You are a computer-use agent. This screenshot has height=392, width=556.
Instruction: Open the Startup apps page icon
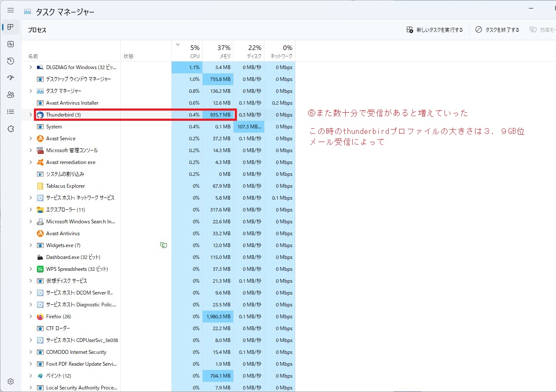pyautogui.click(x=11, y=78)
